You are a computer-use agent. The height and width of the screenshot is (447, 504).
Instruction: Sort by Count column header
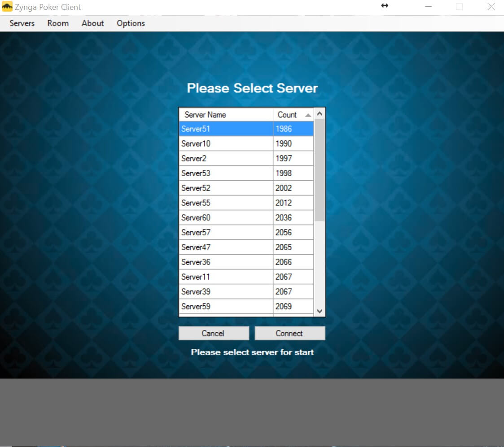(294, 115)
